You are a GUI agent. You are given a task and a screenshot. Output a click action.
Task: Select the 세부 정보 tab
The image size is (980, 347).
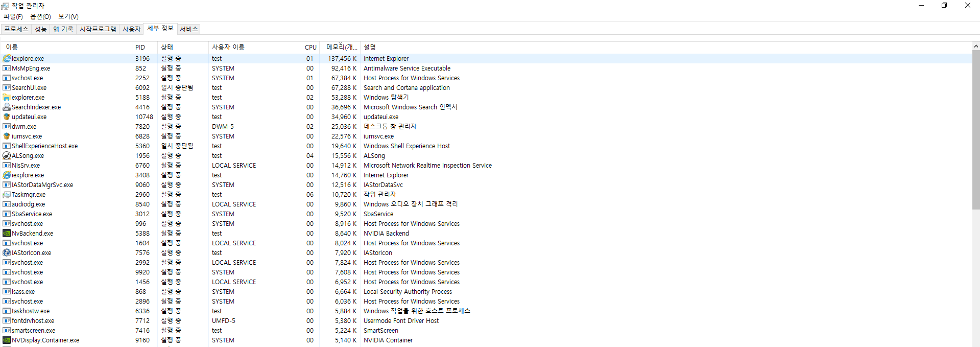tap(160, 29)
